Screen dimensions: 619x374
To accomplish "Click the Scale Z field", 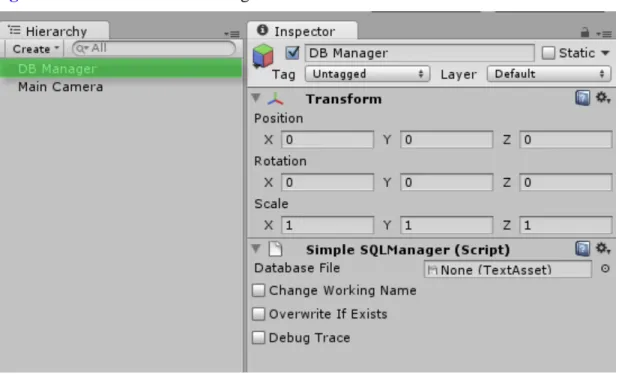I will tap(566, 225).
